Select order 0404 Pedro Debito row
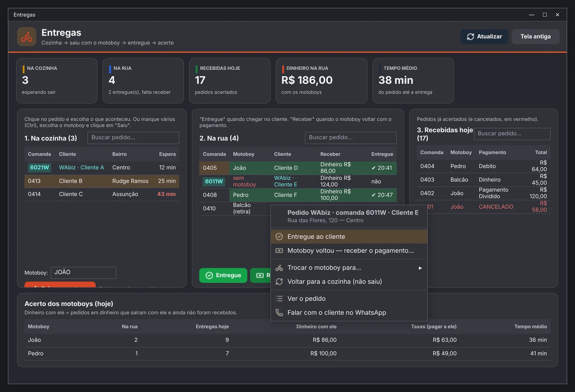Viewport: 575px width, 392px height. pyautogui.click(x=483, y=166)
